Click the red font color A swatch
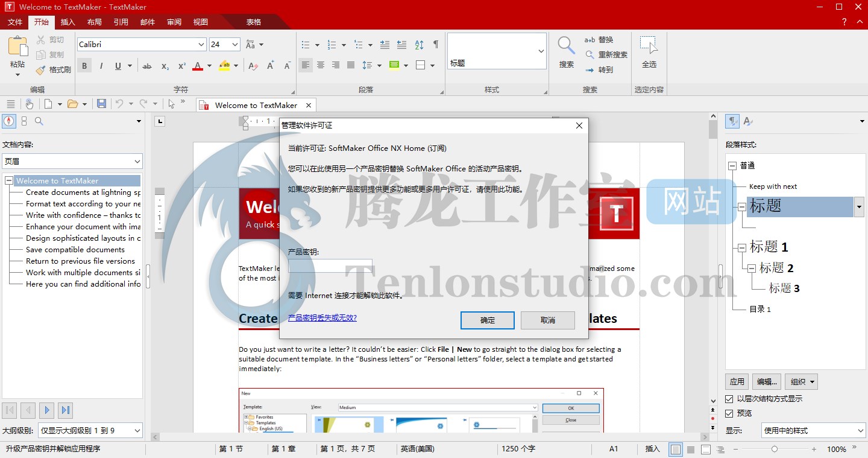This screenshot has width=868, height=458. click(198, 66)
